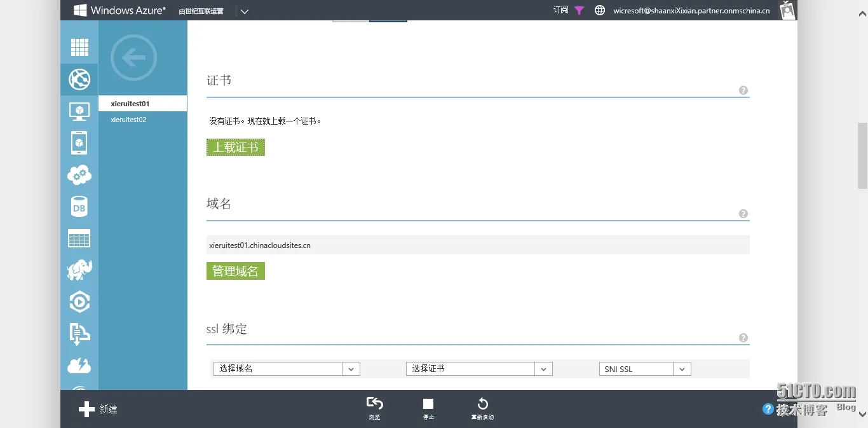Viewport: 868px width, 428px height.
Task: Open the SNI SSL dropdown
Action: pyautogui.click(x=645, y=369)
